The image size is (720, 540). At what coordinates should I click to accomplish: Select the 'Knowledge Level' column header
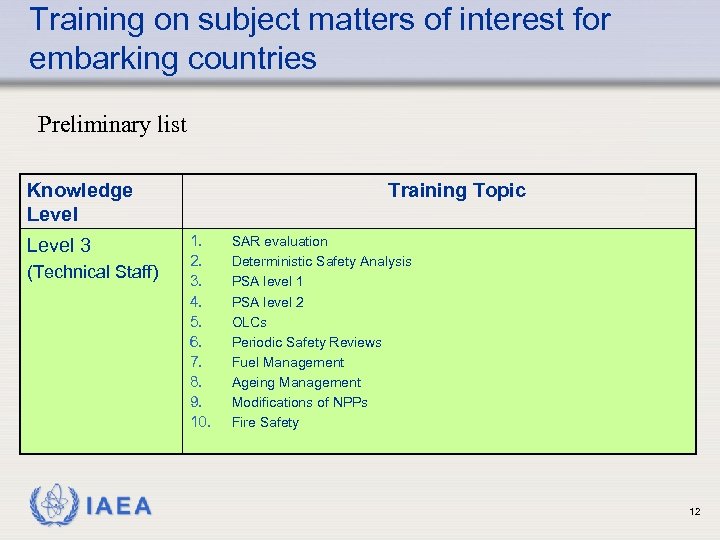[x=80, y=202]
